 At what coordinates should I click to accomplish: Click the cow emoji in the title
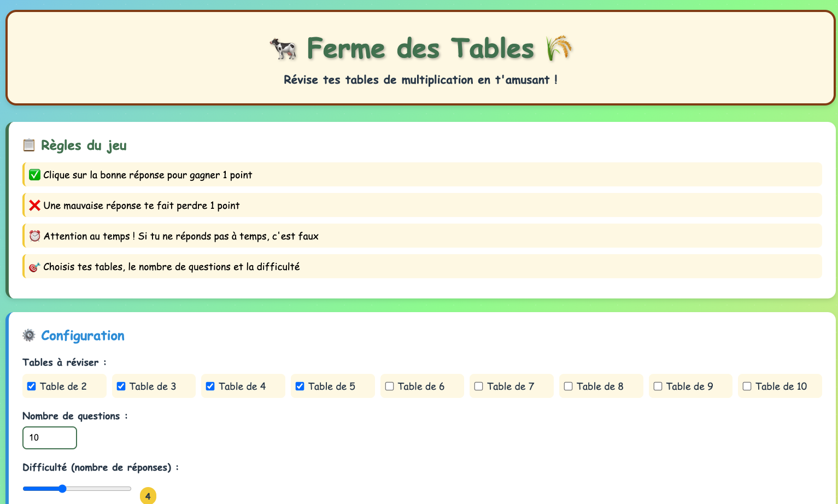tap(283, 49)
